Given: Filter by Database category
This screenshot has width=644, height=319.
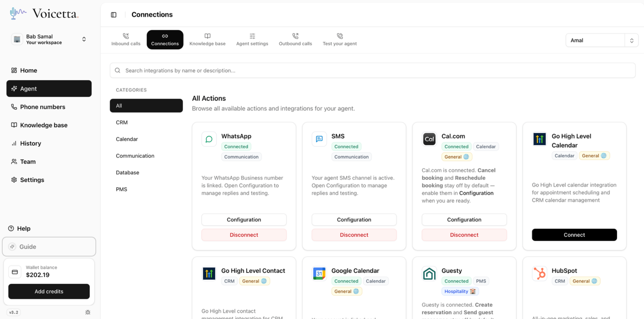Looking at the screenshot, I should click(x=146, y=172).
